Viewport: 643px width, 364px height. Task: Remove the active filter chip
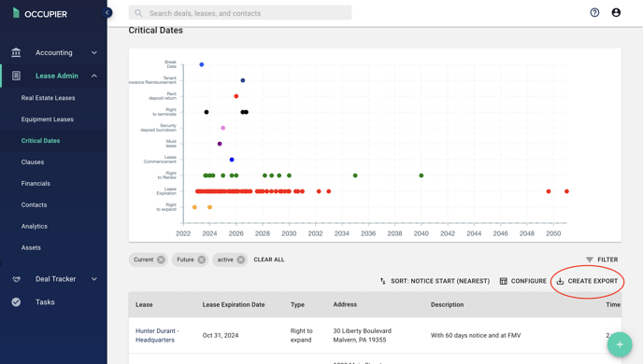[x=241, y=259]
